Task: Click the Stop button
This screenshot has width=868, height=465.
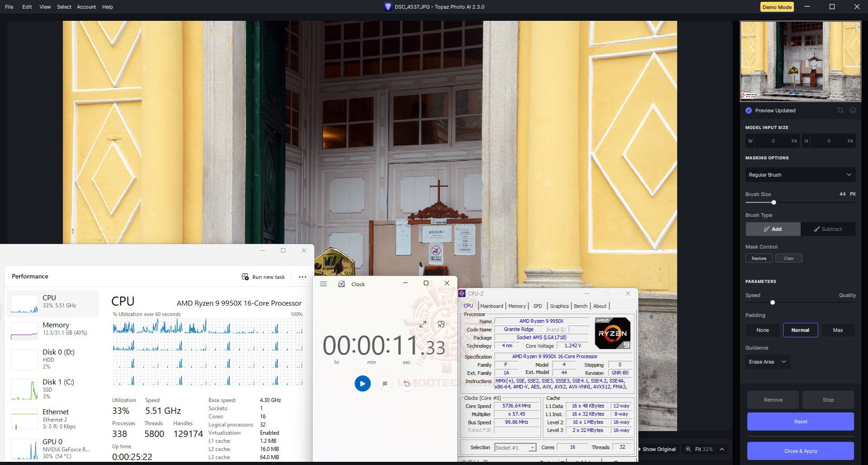Action: tap(828, 400)
